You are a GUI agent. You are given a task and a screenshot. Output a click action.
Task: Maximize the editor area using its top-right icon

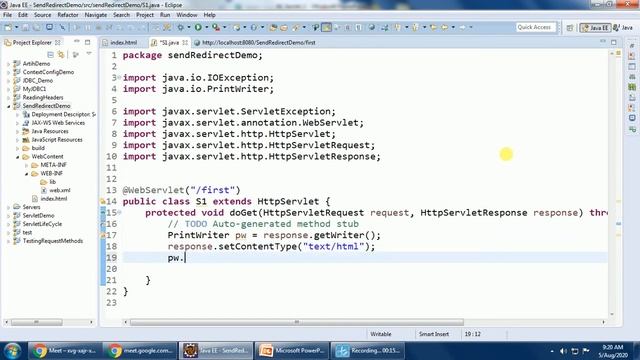[x=613, y=42]
